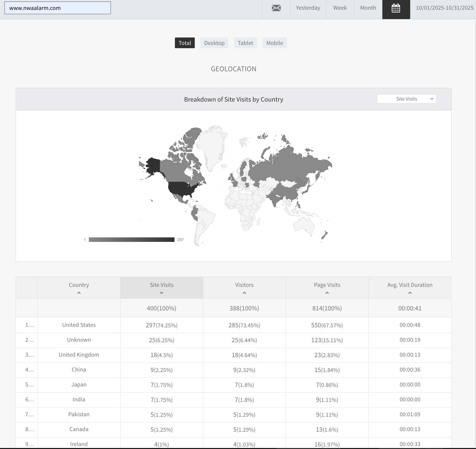This screenshot has height=449, width=476.
Task: Sort by Avg. Visit Duration arrow
Action: coord(410,293)
